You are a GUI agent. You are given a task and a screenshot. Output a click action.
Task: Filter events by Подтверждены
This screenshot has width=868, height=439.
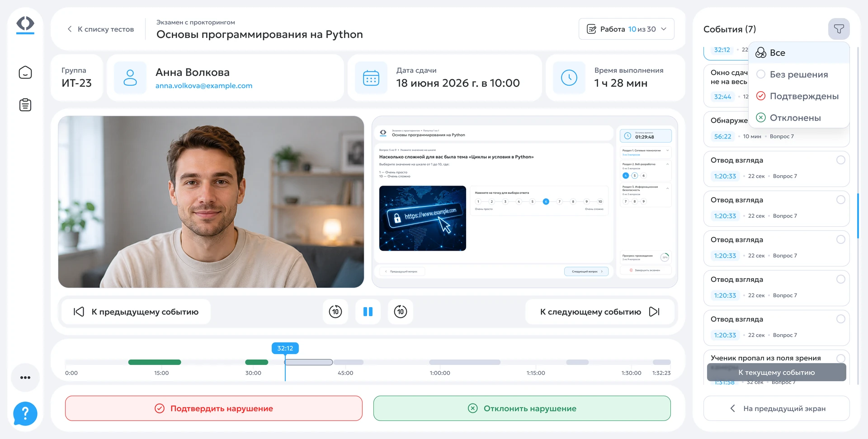tap(799, 96)
